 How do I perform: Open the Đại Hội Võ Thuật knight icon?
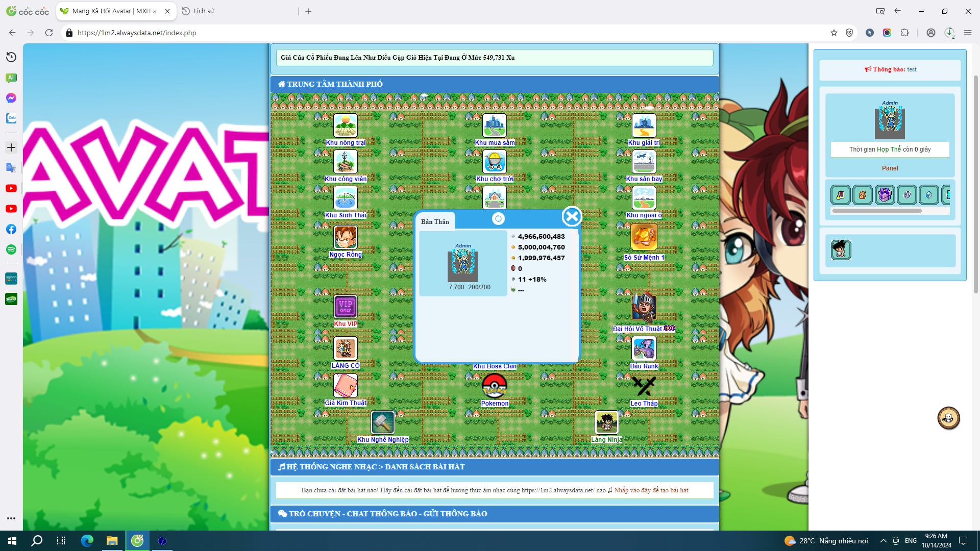click(x=644, y=308)
